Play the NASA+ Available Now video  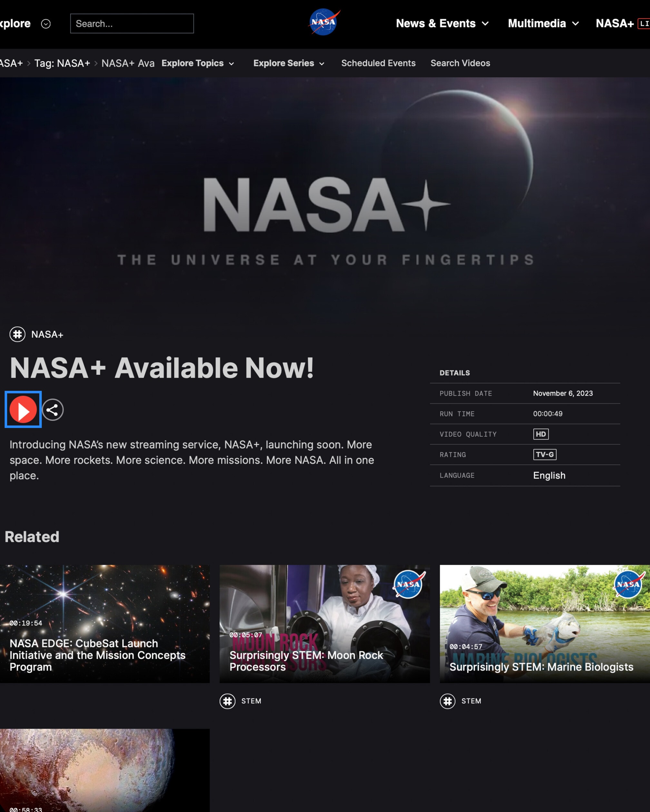click(x=23, y=410)
